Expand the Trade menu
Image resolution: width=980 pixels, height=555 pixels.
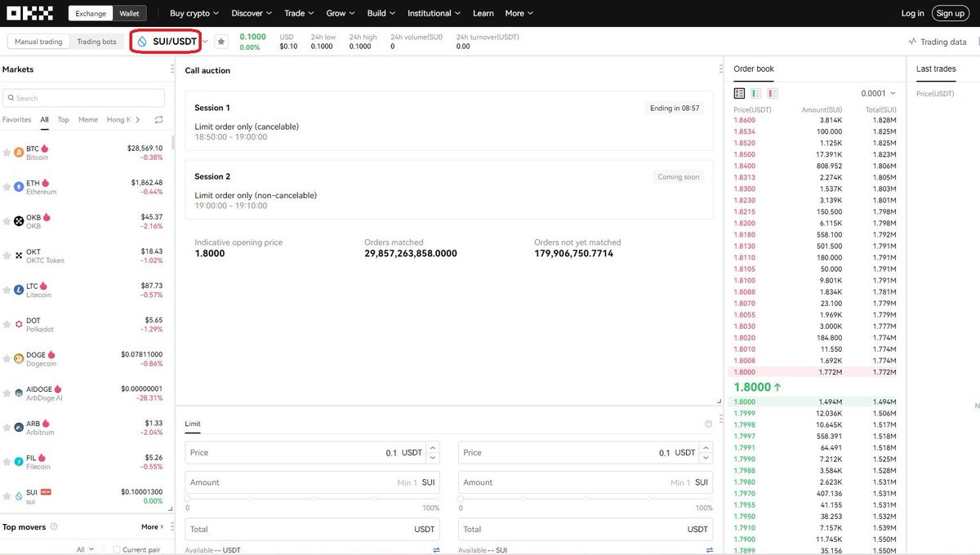point(299,13)
